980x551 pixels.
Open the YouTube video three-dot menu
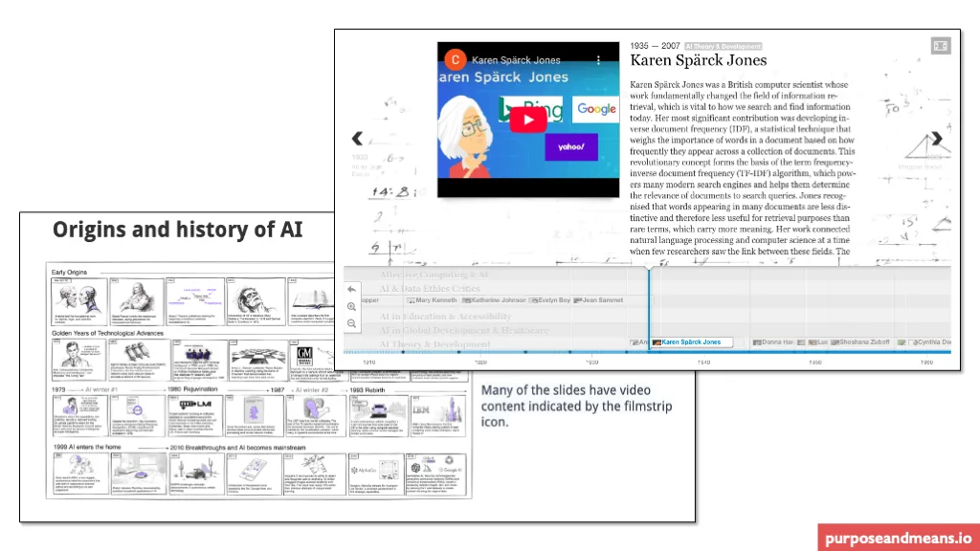coord(599,59)
